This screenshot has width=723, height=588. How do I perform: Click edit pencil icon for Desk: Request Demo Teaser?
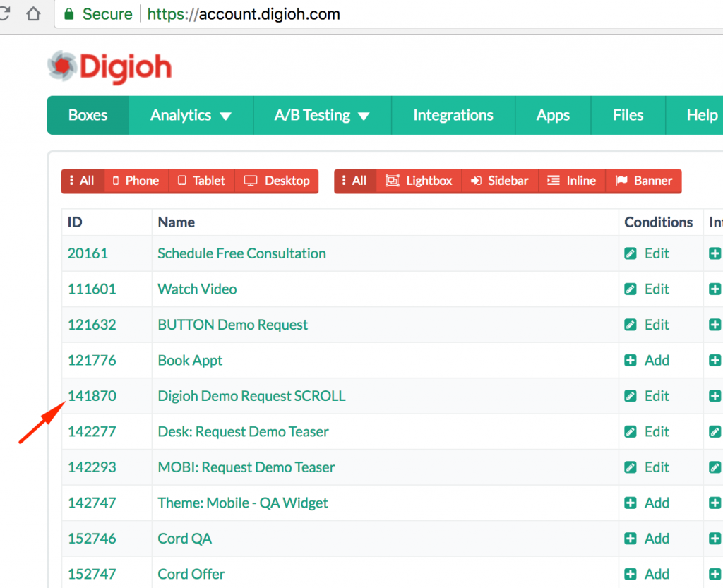click(x=631, y=432)
